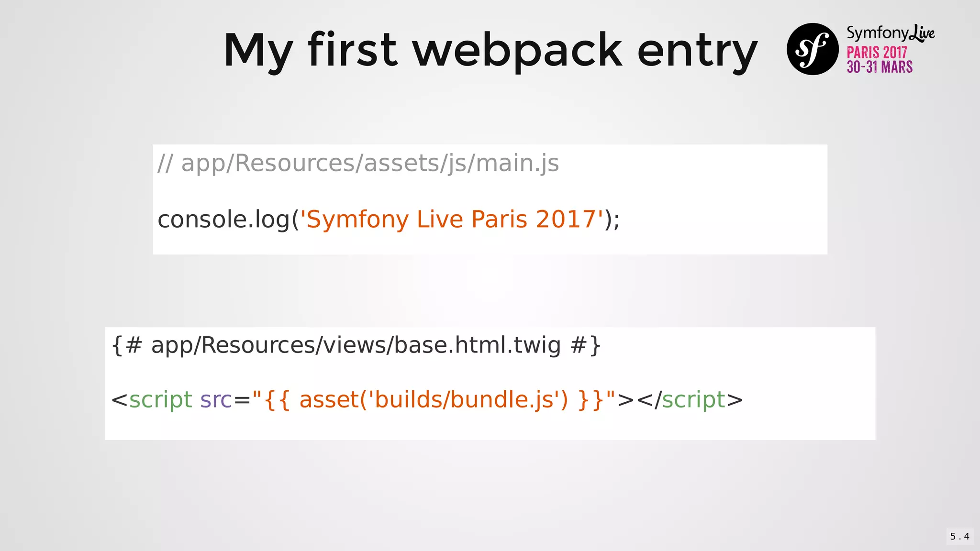
Task: Click the opening green script tag
Action: (x=160, y=400)
